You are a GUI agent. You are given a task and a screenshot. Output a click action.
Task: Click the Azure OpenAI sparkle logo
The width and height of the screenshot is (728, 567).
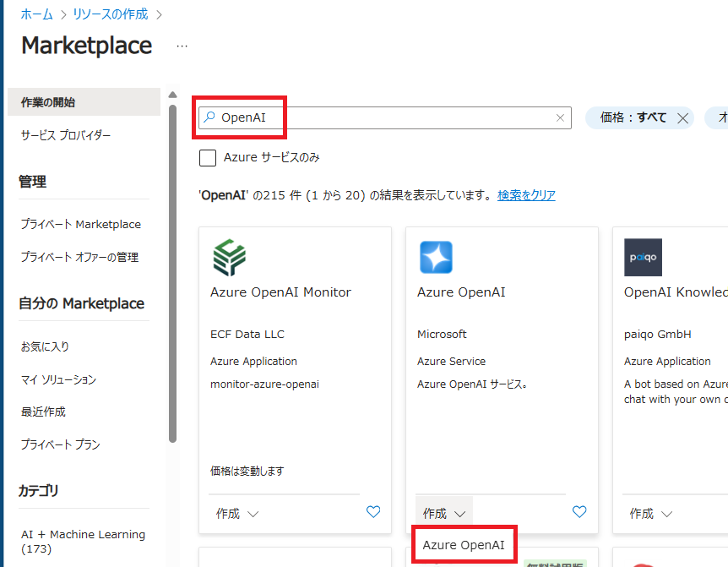436,257
